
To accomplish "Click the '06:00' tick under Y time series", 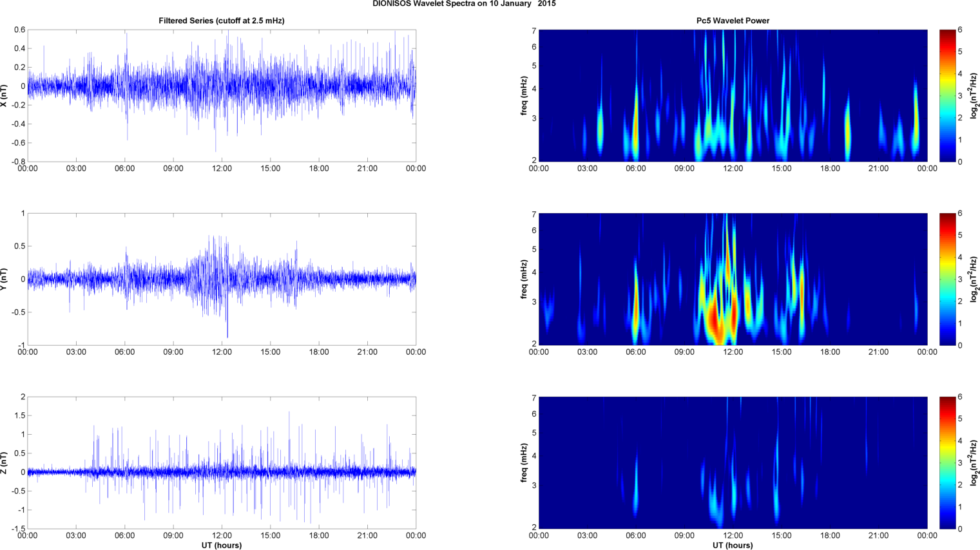I will (124, 352).
